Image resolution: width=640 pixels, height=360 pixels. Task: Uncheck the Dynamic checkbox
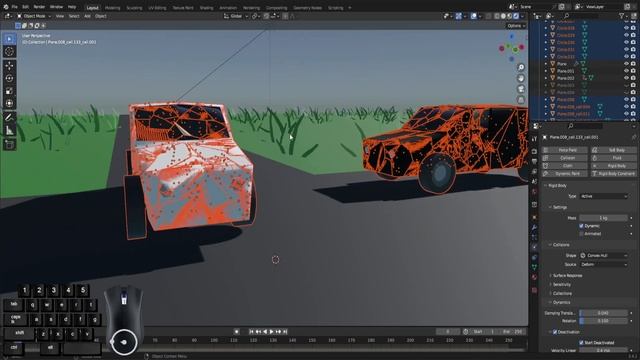(x=581, y=226)
